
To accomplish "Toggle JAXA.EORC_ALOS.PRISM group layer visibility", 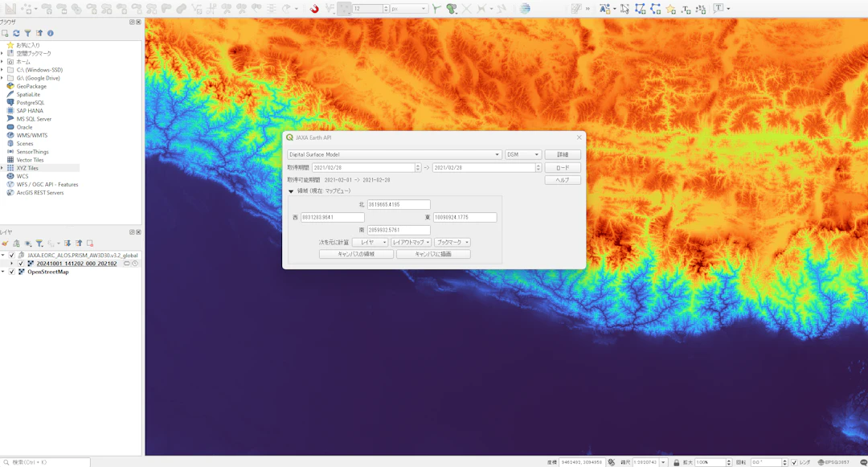I will coord(11,255).
